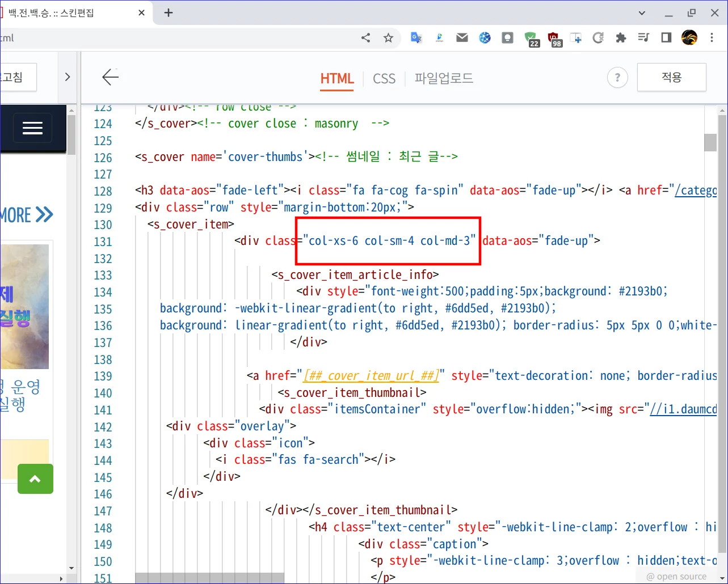This screenshot has width=728, height=584.
Task: Click the text "col-xs-6 col-sm-4 col-md-3" on line 131
Action: (x=389, y=241)
